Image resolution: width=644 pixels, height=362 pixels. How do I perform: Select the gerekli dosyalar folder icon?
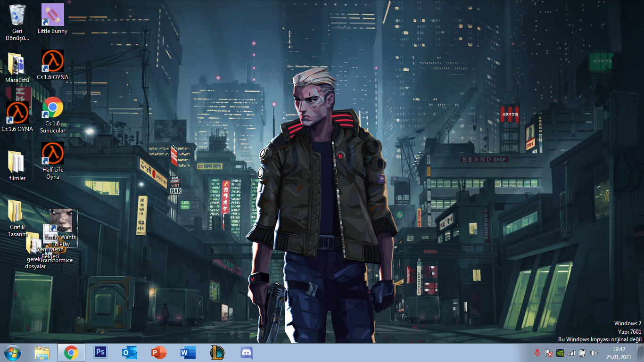coord(34,251)
